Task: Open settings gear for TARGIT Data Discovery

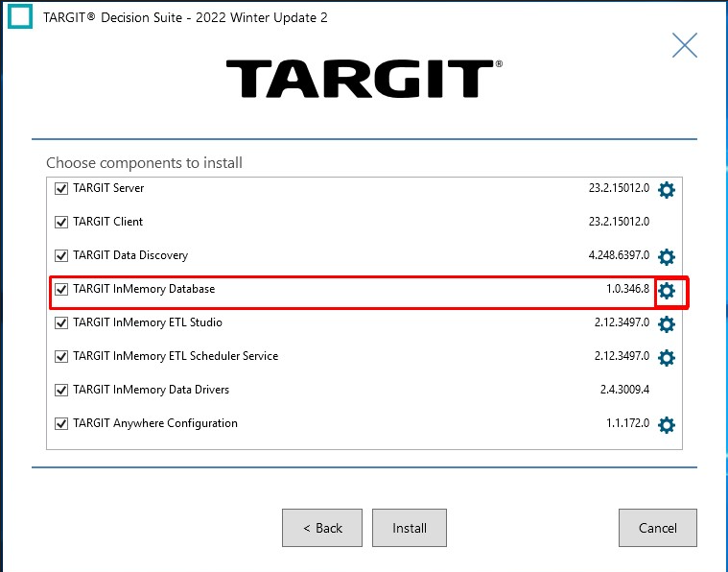Action: point(667,256)
